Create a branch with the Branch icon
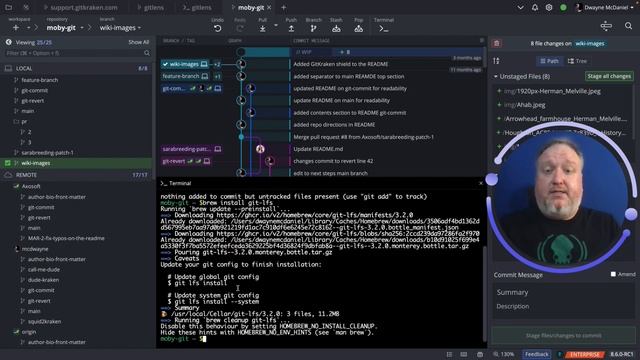The width and height of the screenshot is (640, 360). pos(313,29)
